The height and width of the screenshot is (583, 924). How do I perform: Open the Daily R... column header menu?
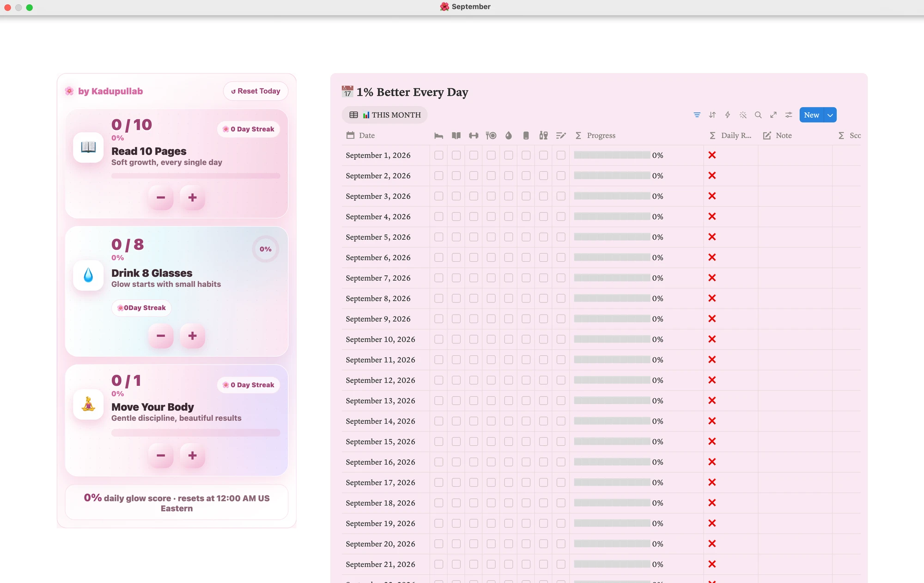[x=730, y=135]
